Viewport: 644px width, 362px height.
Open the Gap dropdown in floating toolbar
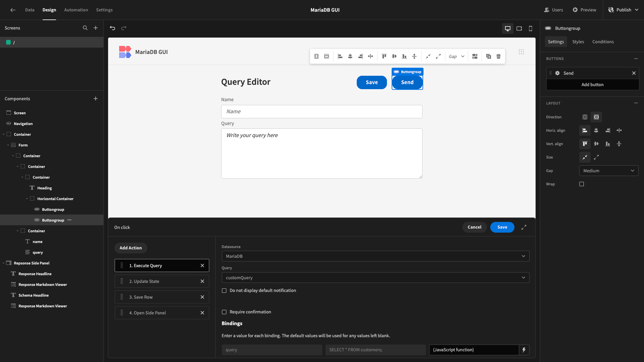(456, 56)
